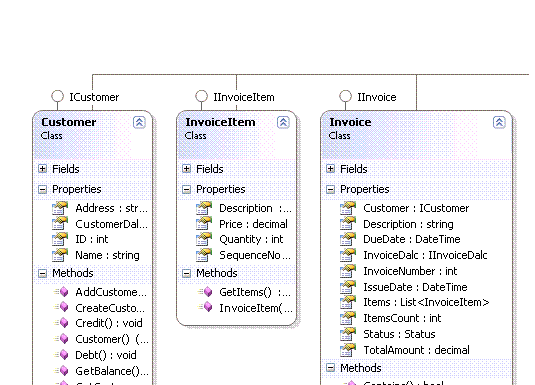Click the Debt() method icon
535x385 pixels.
pyautogui.click(x=62, y=355)
